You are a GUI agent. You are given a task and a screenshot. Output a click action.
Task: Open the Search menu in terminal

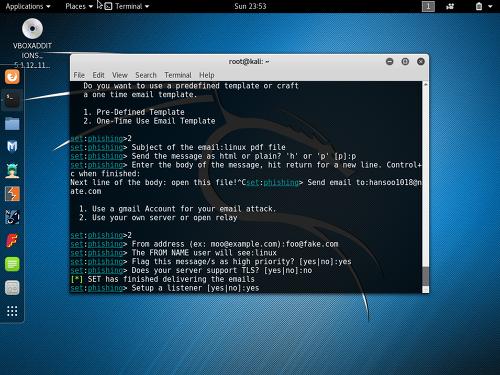point(146,75)
